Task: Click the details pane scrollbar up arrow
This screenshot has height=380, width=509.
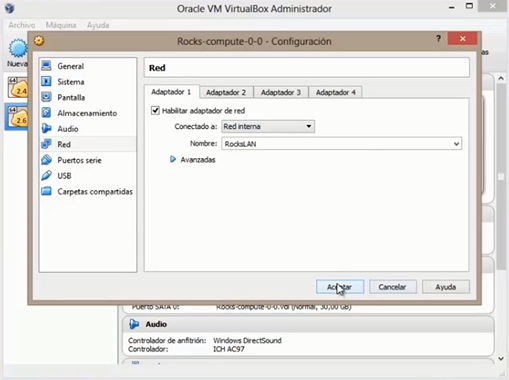Action: point(501,79)
